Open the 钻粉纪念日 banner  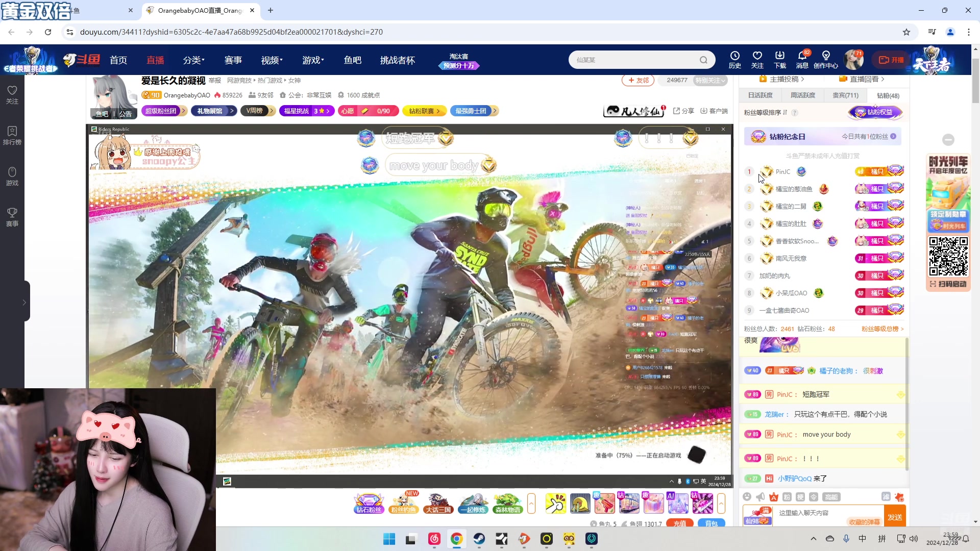click(x=822, y=137)
